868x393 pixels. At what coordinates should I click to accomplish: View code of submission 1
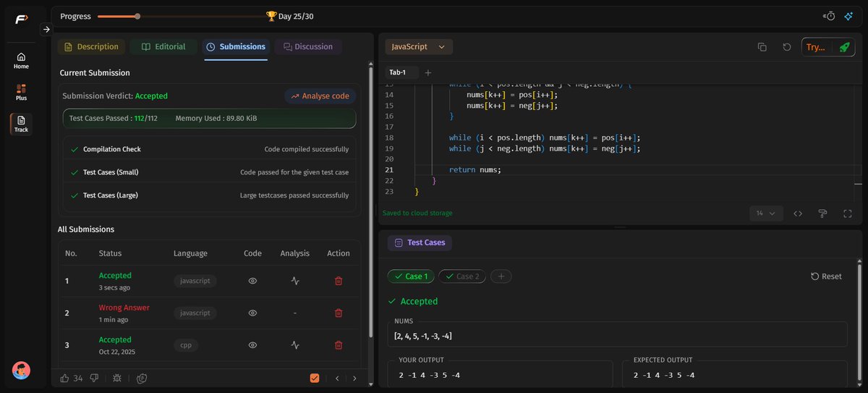click(x=252, y=281)
